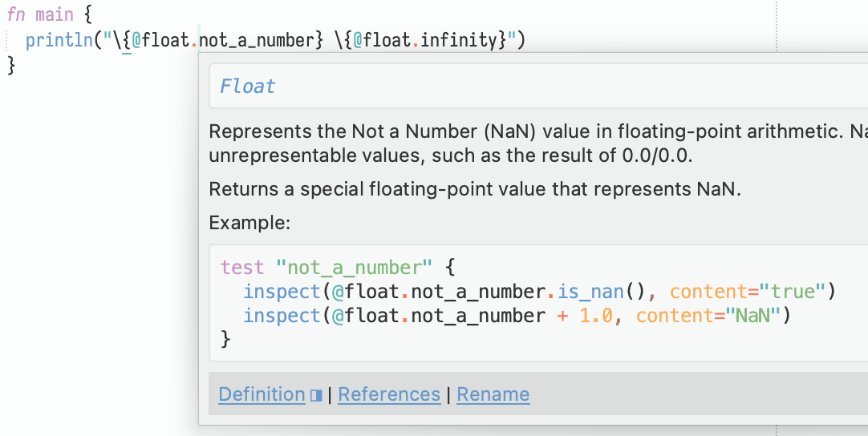868x436 pixels.
Task: Open the References link
Action: click(x=389, y=394)
